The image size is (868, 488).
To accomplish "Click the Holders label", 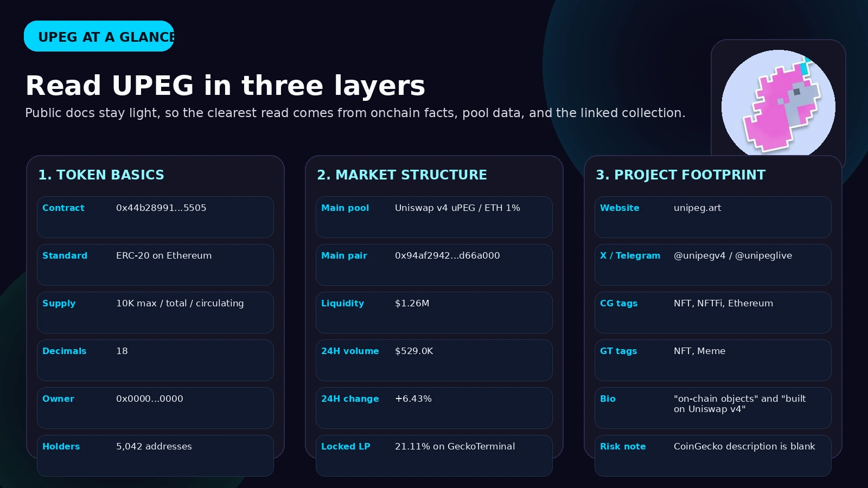I will click(x=61, y=446).
